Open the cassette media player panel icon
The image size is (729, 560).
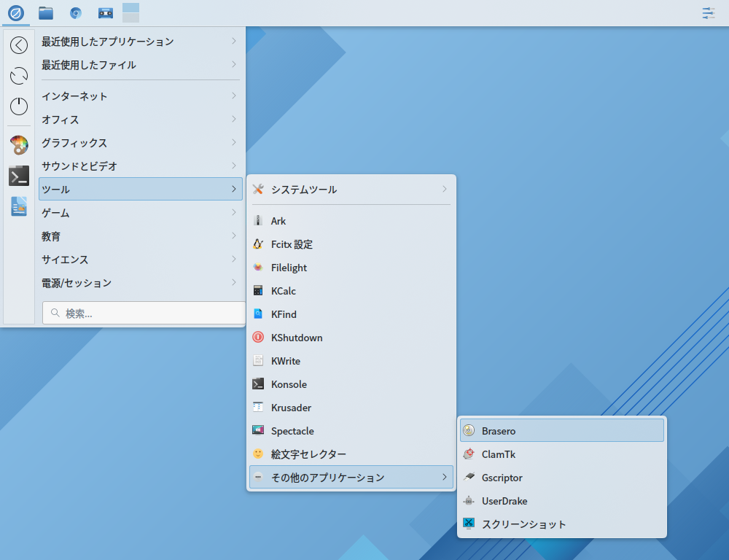[x=106, y=13]
